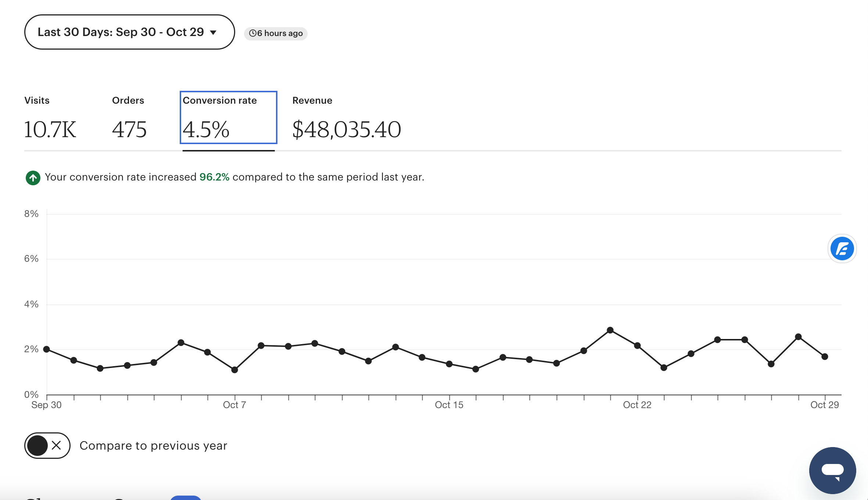Click the dropdown arrow beside Oct 29

[x=213, y=33]
